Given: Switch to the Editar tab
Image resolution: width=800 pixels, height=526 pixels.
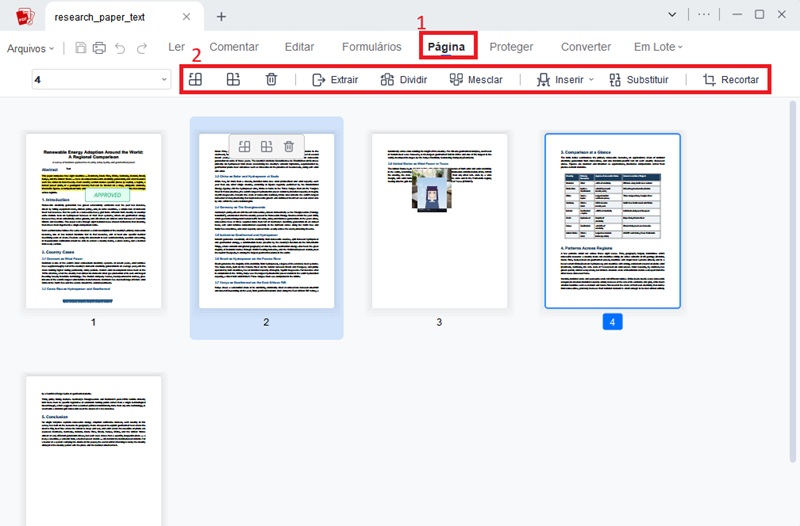Looking at the screenshot, I should coord(299,47).
